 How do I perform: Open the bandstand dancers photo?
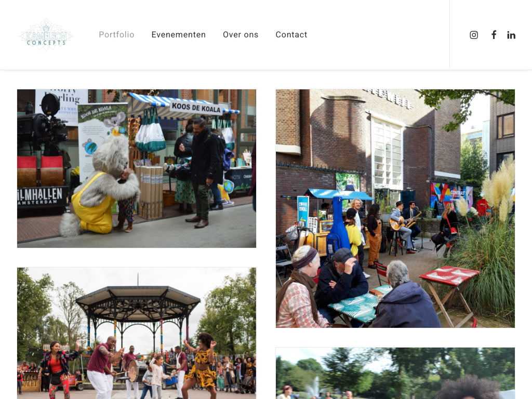(x=137, y=333)
